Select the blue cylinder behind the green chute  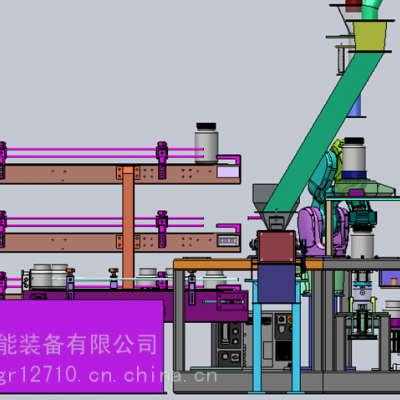click(355, 105)
